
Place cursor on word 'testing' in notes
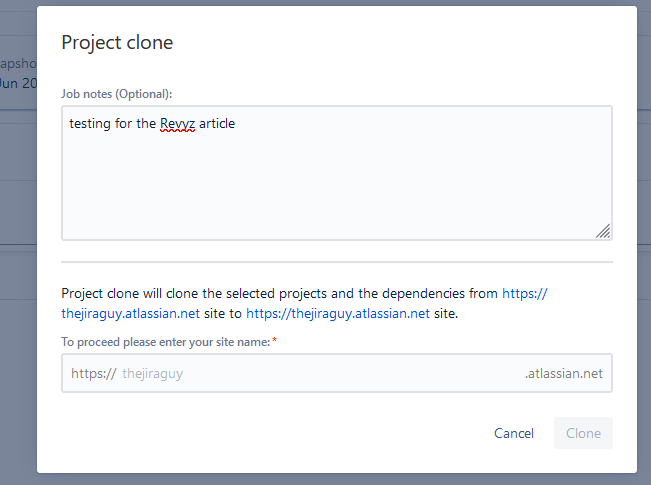(x=90, y=123)
